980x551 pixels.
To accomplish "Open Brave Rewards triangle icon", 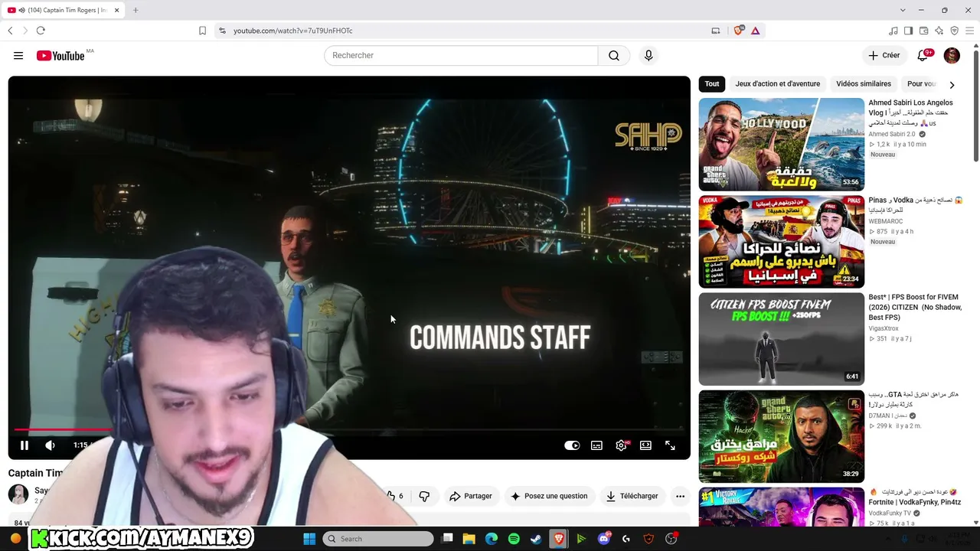I will (755, 31).
